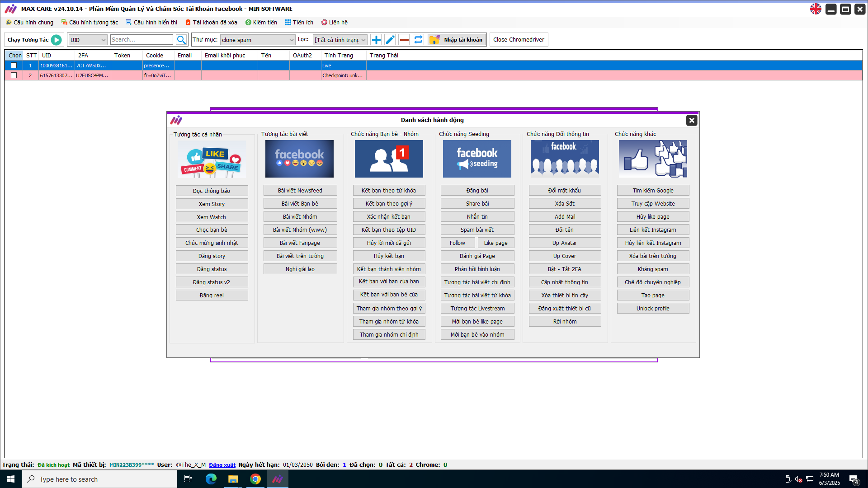Screen dimensions: 868x488
Task: Click the Windows taskbar search box
Action: tap(99, 479)
